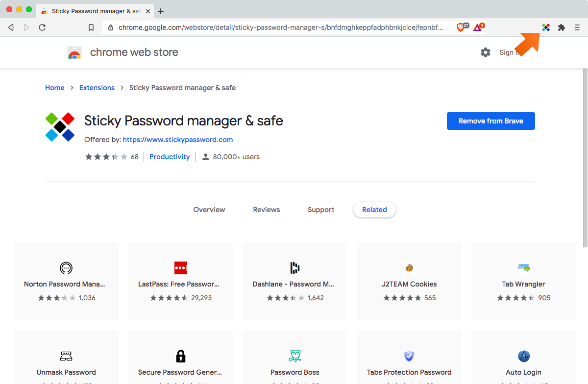Click the Sign in link

(511, 52)
